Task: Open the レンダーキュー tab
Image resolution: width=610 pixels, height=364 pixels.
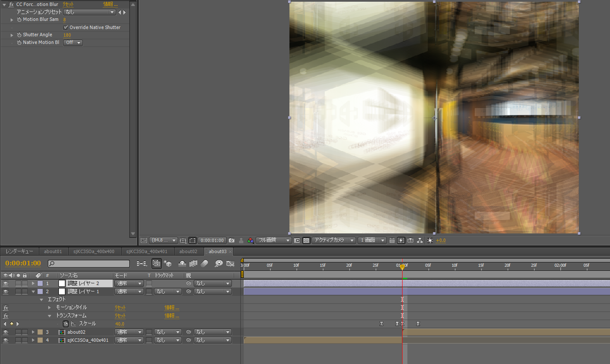Action: click(20, 251)
